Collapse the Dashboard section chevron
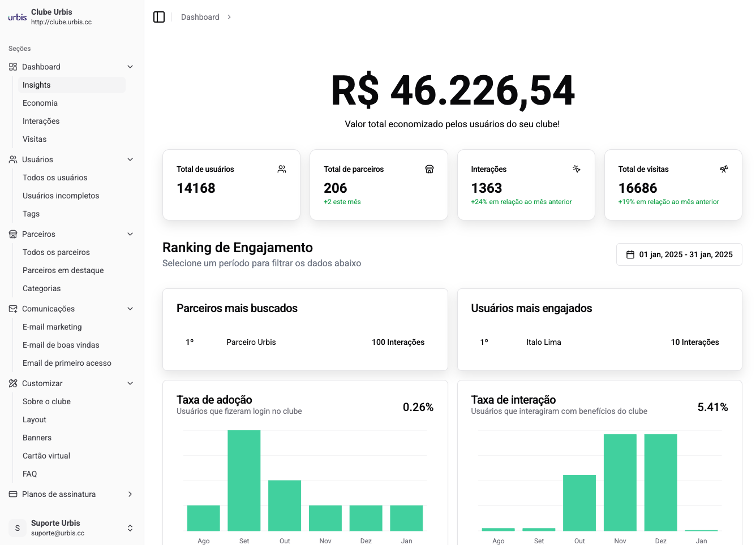The width and height of the screenshot is (756, 545). [130, 67]
